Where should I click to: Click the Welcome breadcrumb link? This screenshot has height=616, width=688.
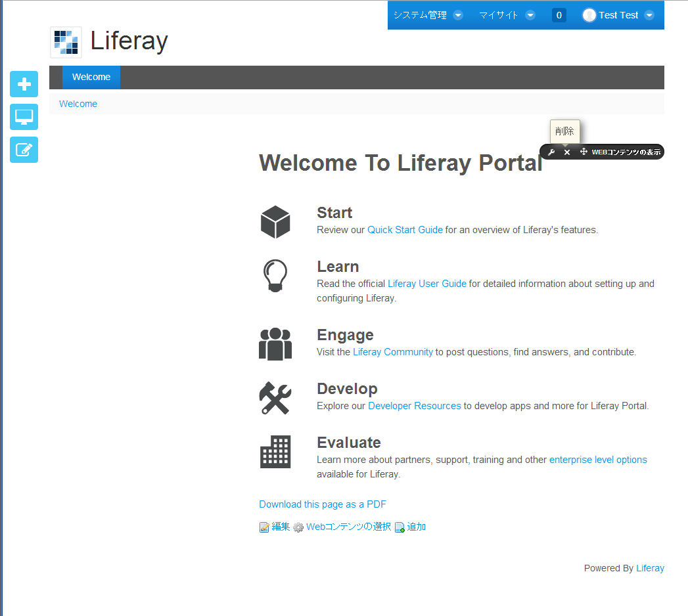pos(78,104)
